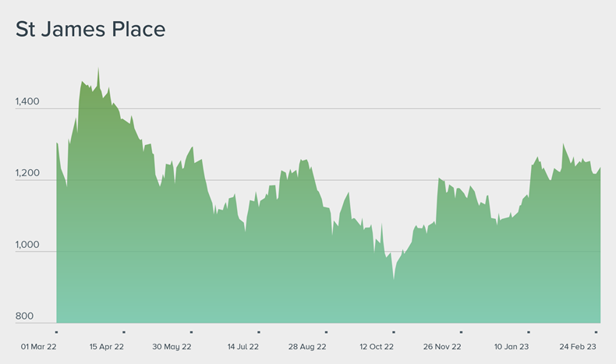Click the lowest price trough in October
Viewport: 616px width, 364px height.
(x=394, y=279)
